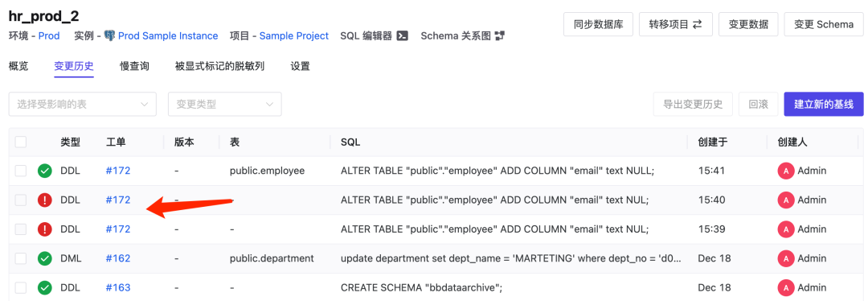Click red error status icon at 15:40 row

[x=45, y=200]
